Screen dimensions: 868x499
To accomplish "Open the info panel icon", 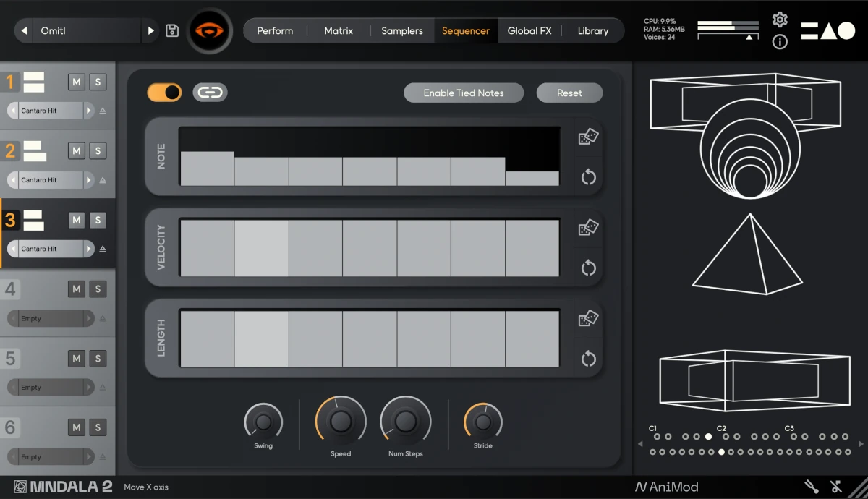I will (x=780, y=42).
